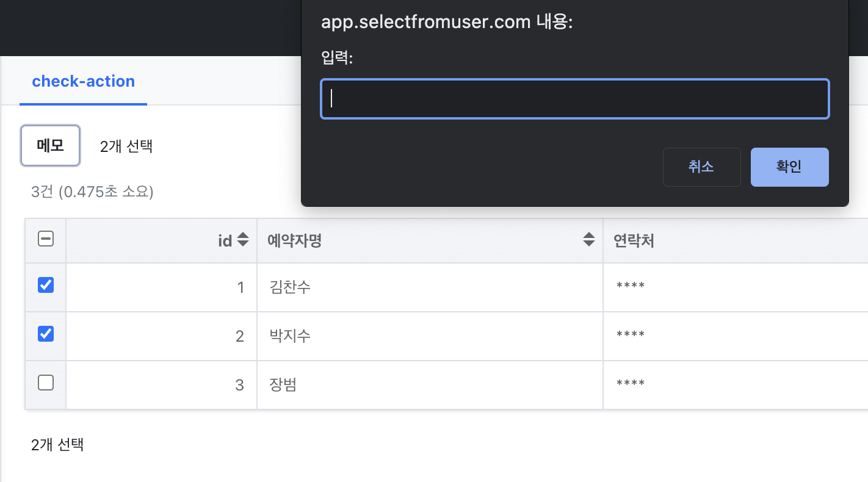868x482 pixels.
Task: Uncheck the checkbox for row 김찬수
Action: 46,285
